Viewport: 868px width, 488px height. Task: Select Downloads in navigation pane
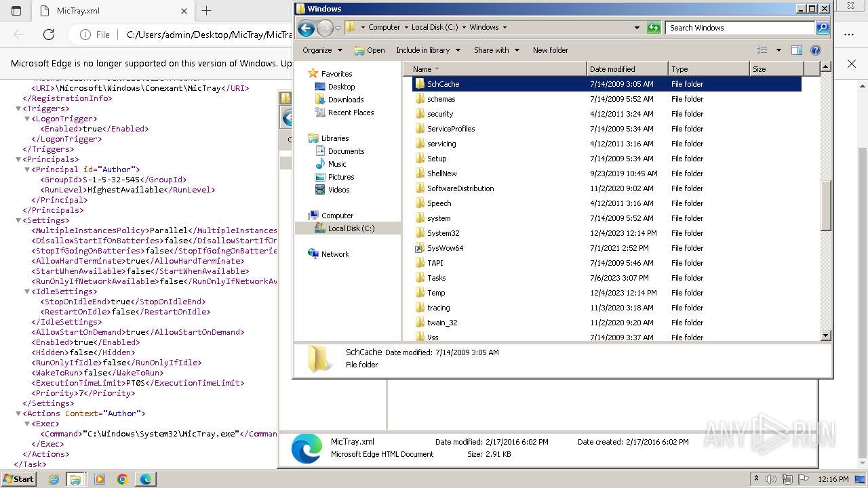[345, 100]
